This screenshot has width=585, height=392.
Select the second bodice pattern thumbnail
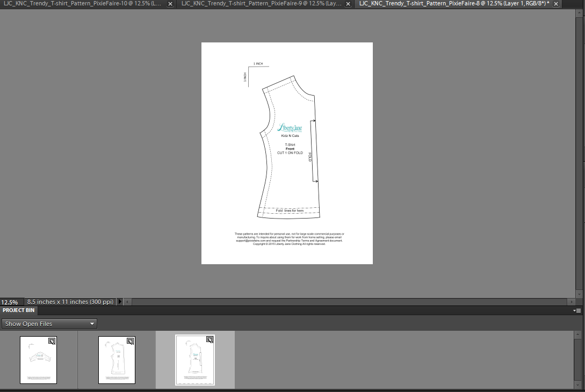coord(117,360)
